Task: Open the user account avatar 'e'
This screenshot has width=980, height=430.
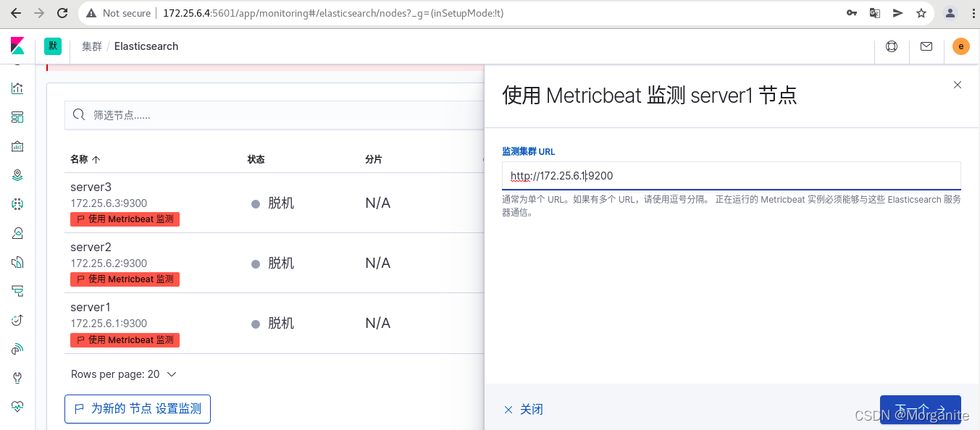Action: [960, 46]
